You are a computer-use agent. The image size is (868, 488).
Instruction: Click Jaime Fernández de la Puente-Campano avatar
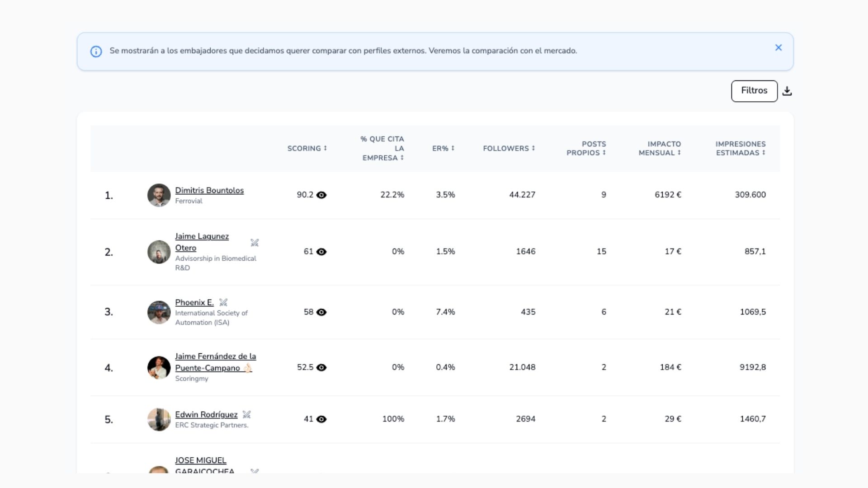pyautogui.click(x=159, y=368)
